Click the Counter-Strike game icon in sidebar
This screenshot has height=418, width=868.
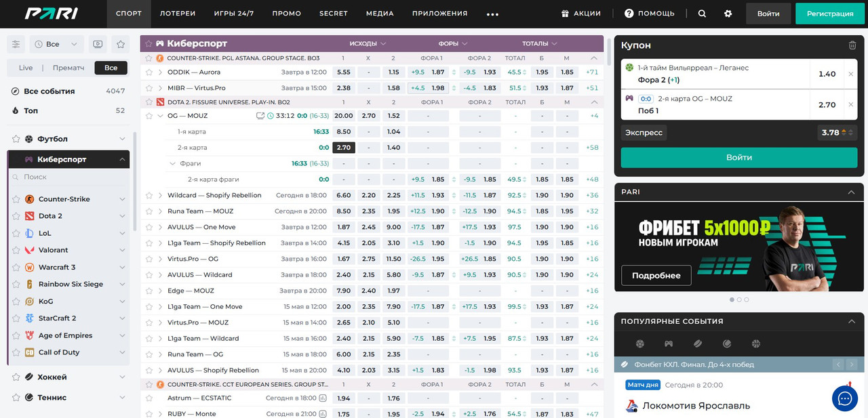click(29, 199)
